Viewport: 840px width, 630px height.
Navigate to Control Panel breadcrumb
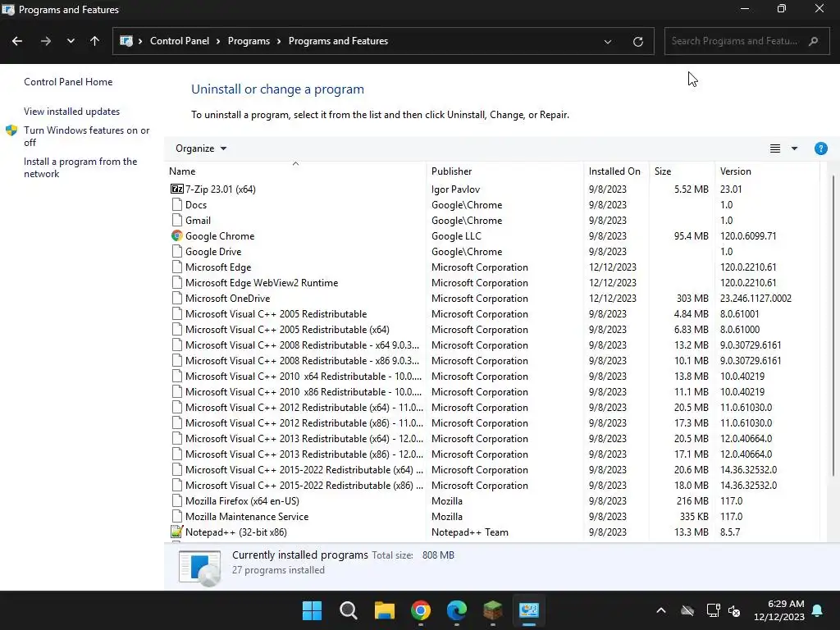click(180, 41)
